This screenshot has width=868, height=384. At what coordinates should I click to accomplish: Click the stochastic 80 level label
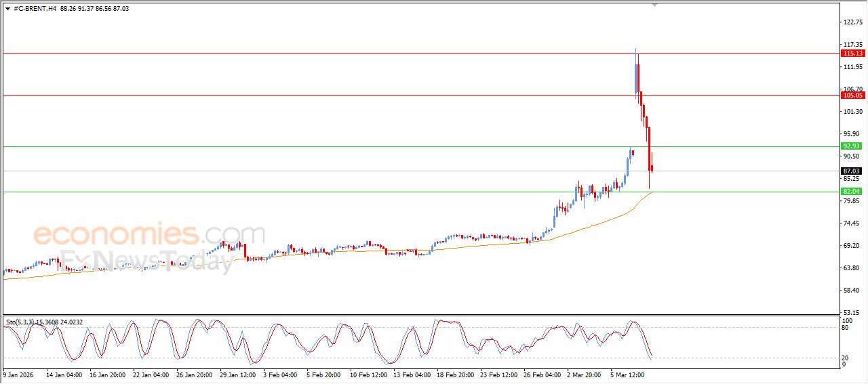point(845,328)
